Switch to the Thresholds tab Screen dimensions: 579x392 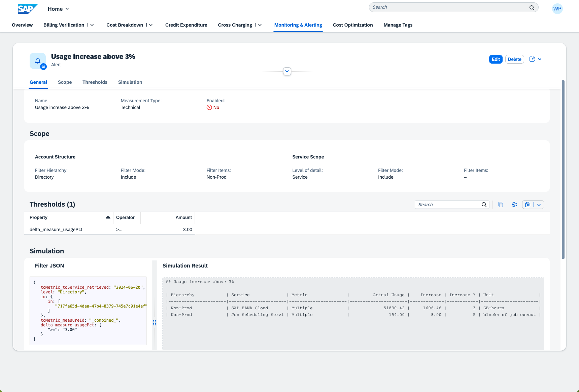(95, 82)
